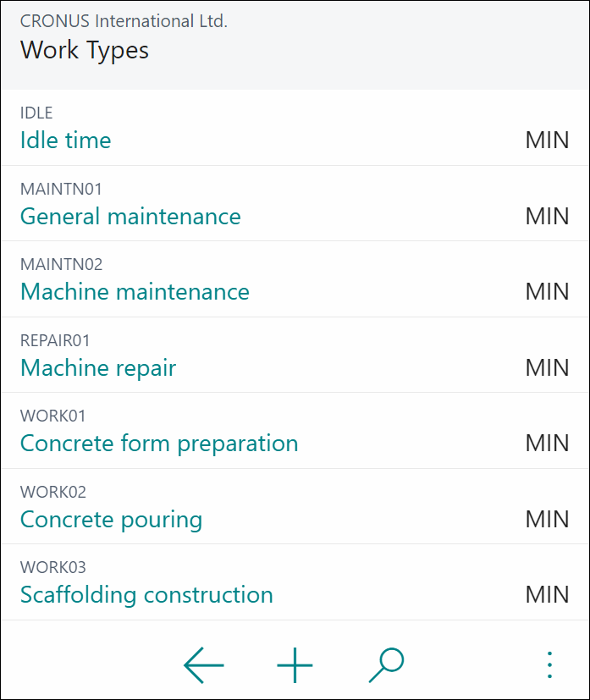
Task: Open Concrete pouring work type
Action: [111, 520]
